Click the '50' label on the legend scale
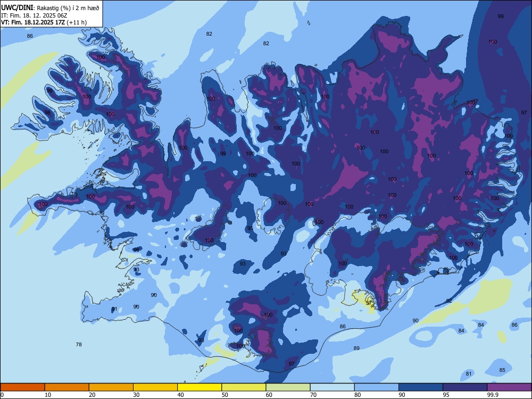 pos(225,395)
